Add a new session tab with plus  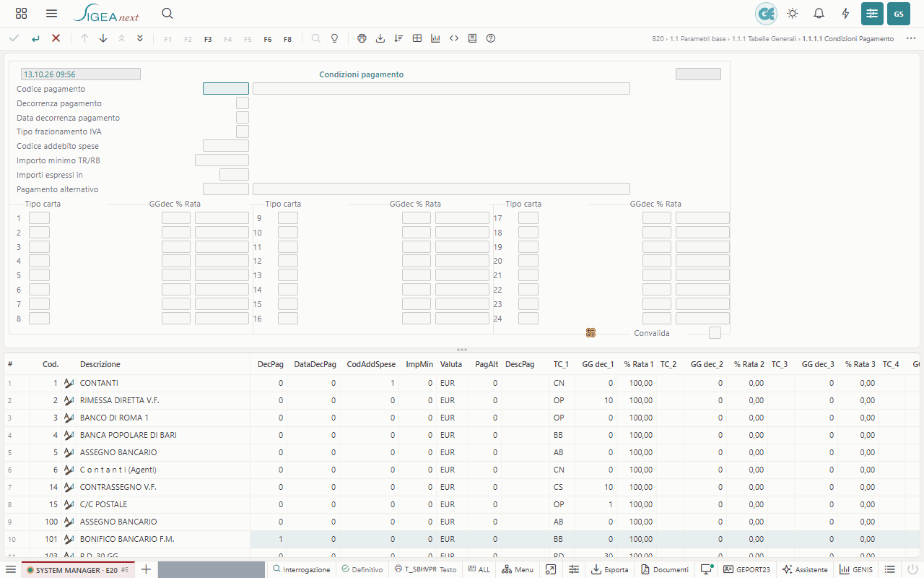point(146,569)
